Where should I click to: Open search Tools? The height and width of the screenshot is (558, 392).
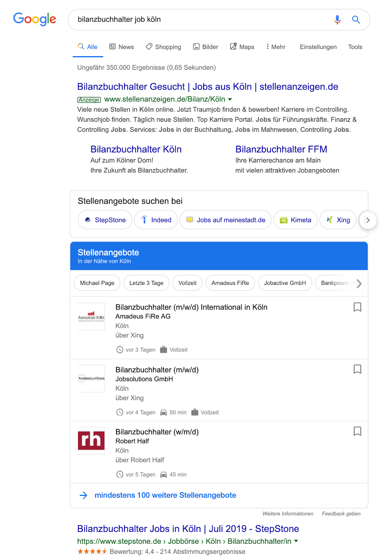(355, 47)
